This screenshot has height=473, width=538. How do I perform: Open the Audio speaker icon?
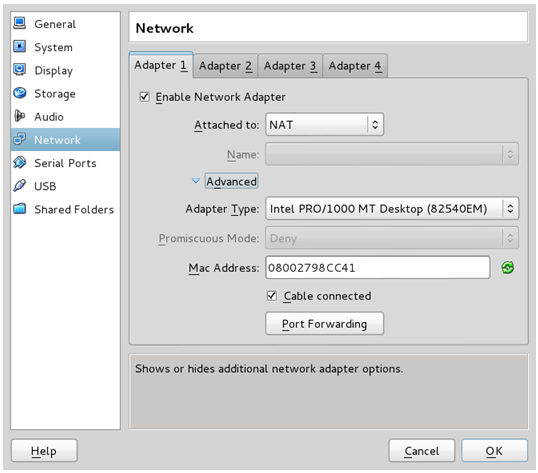pos(20,116)
